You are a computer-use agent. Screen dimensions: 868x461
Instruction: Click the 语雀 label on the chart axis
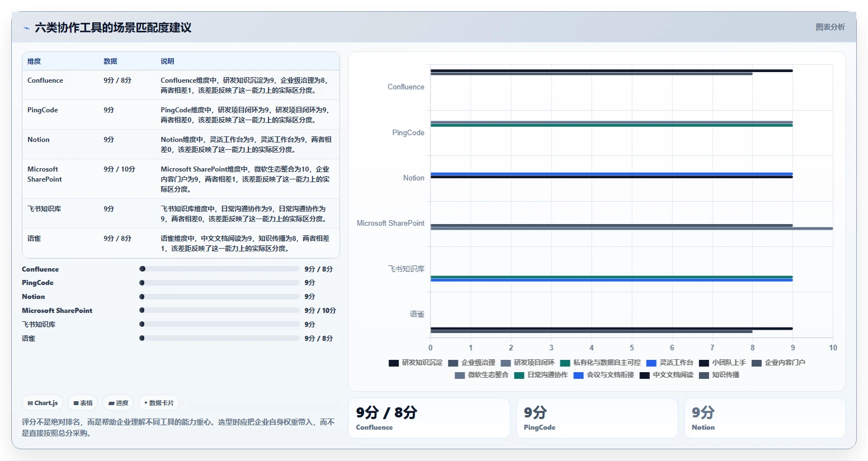pyautogui.click(x=417, y=314)
